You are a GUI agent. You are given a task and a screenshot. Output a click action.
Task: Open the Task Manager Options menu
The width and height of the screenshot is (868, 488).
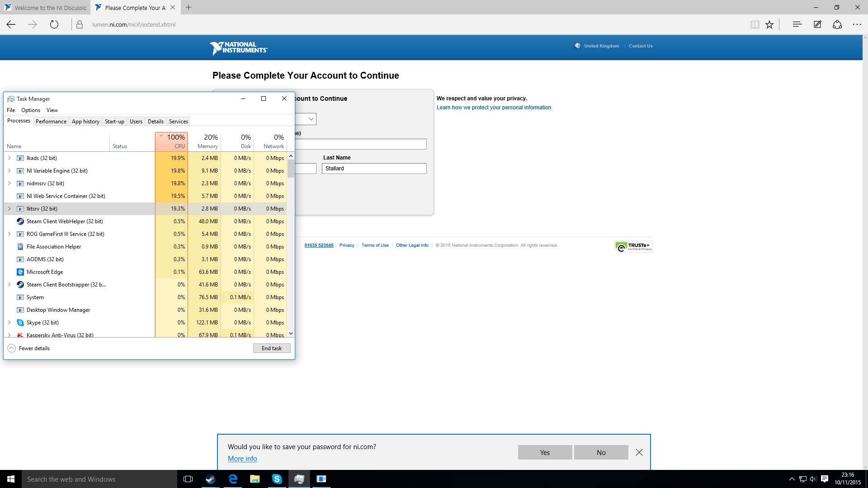click(30, 110)
